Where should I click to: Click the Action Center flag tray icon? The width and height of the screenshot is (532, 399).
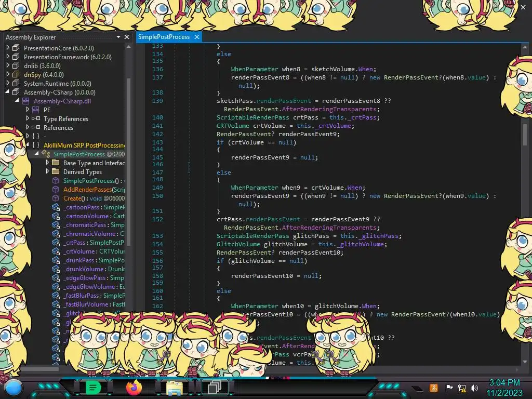pyautogui.click(x=449, y=388)
